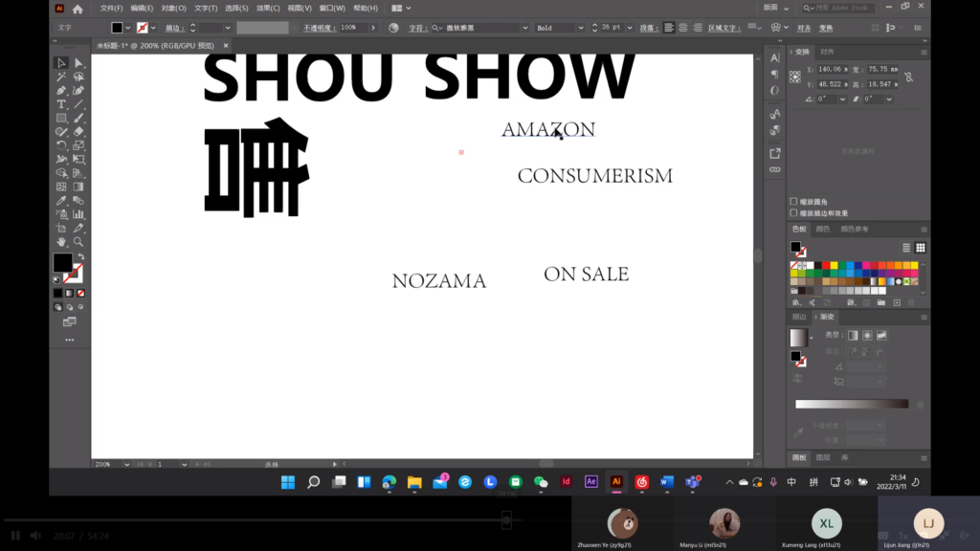Click the 不透明度 link in control bar

tap(319, 28)
